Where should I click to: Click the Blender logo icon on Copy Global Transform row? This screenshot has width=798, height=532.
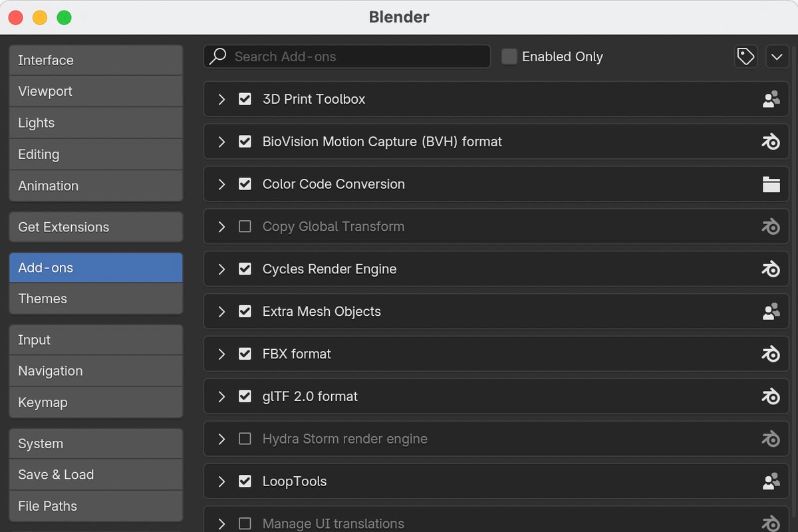point(771,227)
